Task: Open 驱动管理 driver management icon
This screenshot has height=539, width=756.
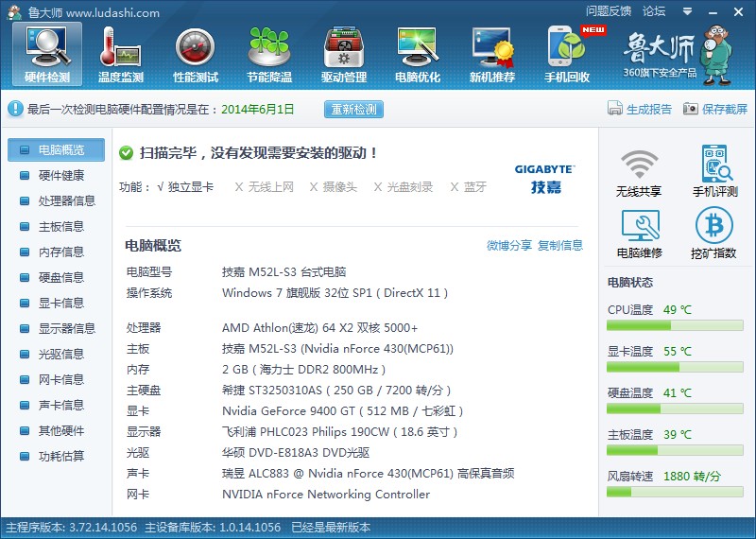Action: 344,52
